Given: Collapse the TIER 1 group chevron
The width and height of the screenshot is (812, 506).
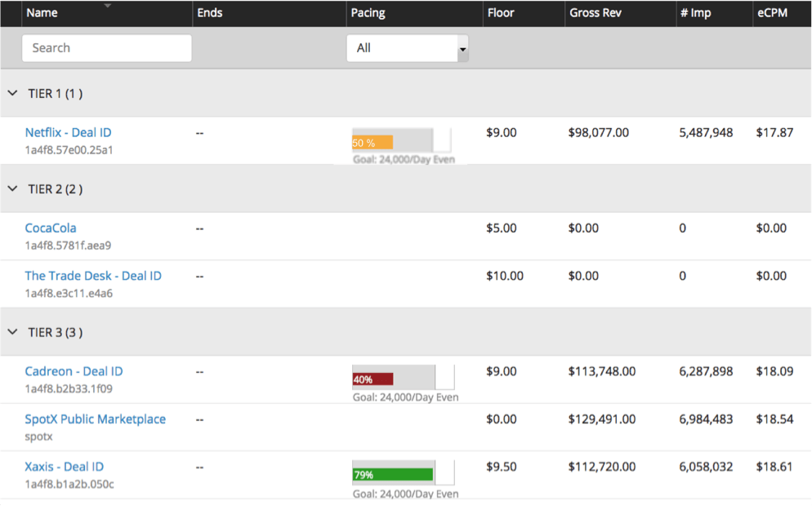Looking at the screenshot, I should tap(13, 93).
